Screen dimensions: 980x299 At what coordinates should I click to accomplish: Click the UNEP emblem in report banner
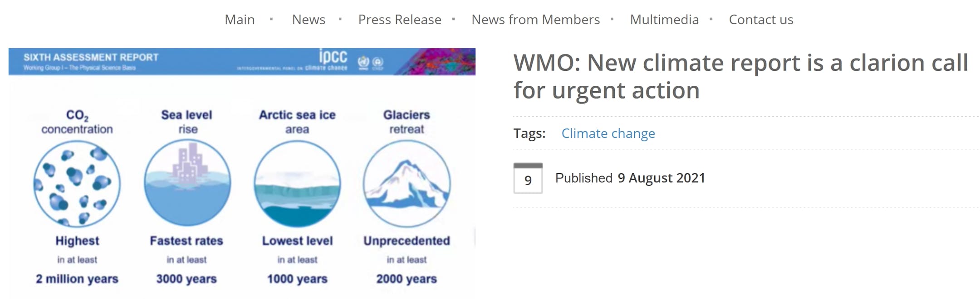[x=378, y=62]
